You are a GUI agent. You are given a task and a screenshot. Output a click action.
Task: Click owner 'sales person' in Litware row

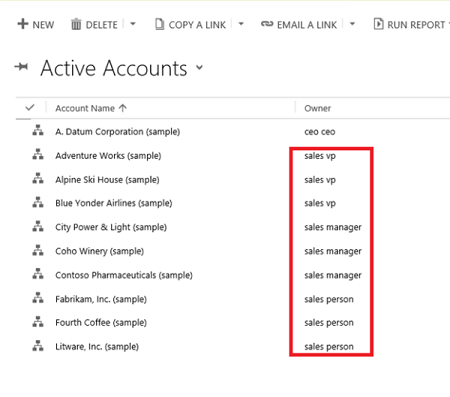(329, 347)
